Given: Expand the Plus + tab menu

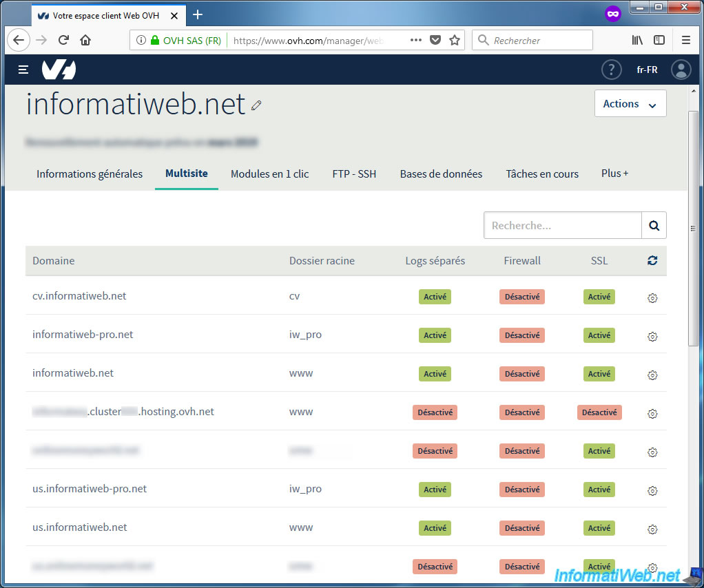Looking at the screenshot, I should click(614, 174).
